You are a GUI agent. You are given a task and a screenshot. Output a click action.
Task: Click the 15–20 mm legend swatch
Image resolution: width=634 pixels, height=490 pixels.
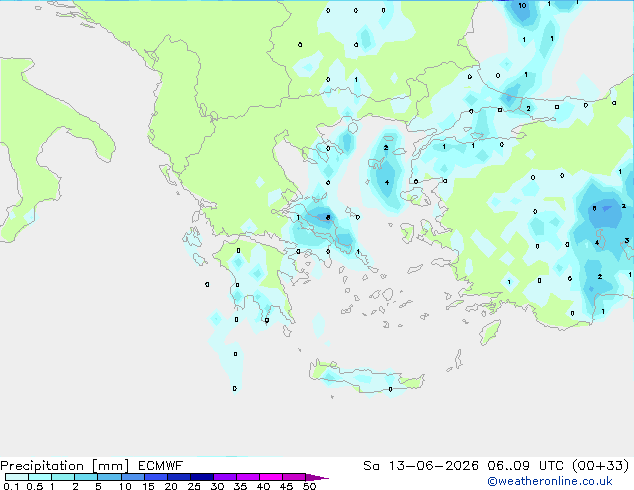coord(155,477)
